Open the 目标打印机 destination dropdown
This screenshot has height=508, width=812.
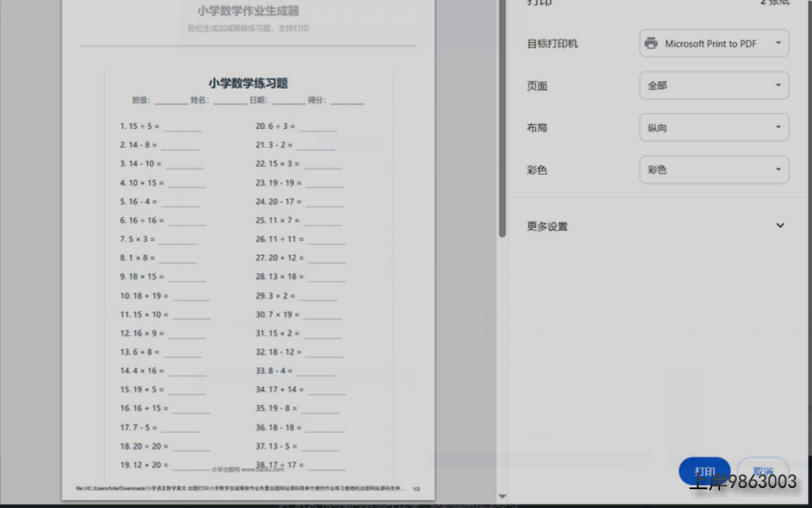tap(713, 44)
